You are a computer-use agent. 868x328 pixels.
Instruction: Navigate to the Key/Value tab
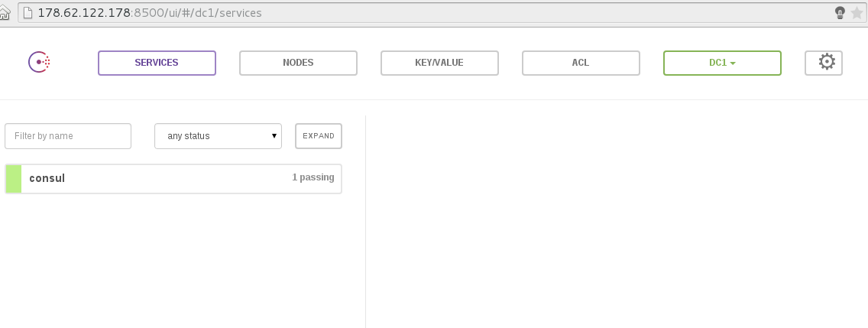(x=439, y=63)
